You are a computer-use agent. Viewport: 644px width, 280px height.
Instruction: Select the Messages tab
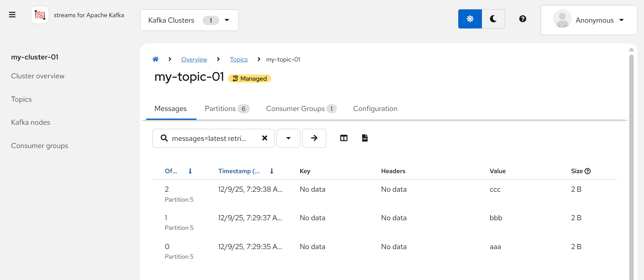click(x=171, y=109)
